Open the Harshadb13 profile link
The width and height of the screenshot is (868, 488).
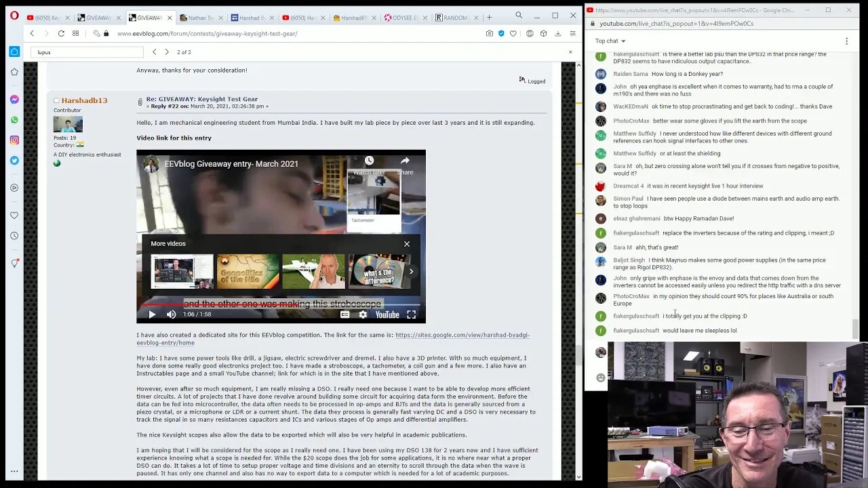84,100
